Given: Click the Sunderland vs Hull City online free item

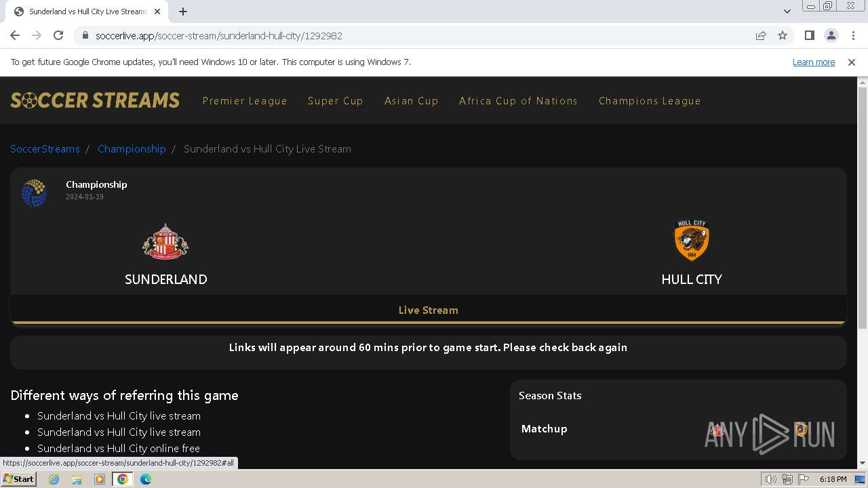Looking at the screenshot, I should [x=119, y=449].
